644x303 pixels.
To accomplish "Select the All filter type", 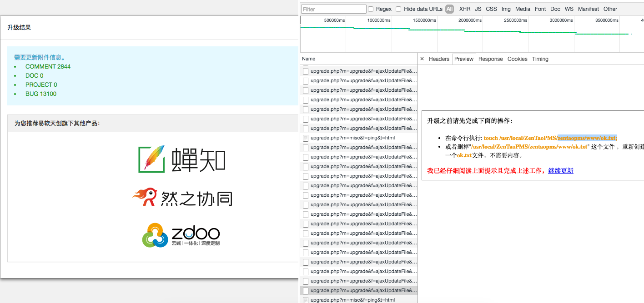I will (449, 9).
